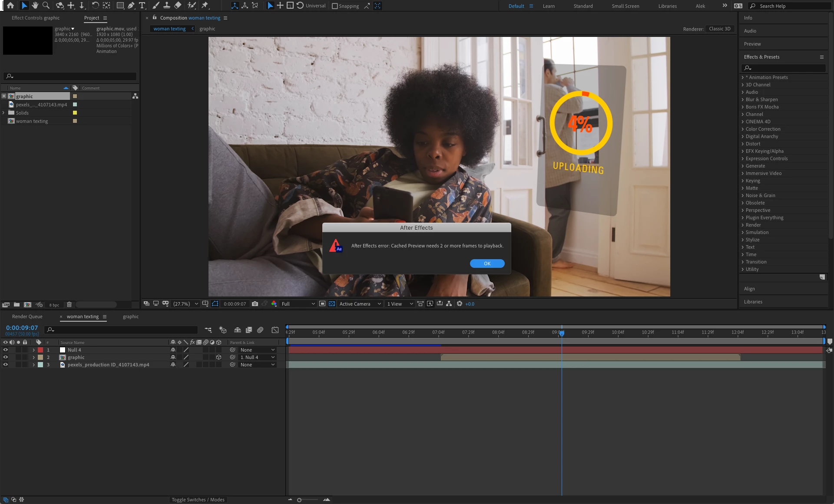Expand the Solids folder in Project
Image resolution: width=834 pixels, height=504 pixels.
pyautogui.click(x=3, y=113)
